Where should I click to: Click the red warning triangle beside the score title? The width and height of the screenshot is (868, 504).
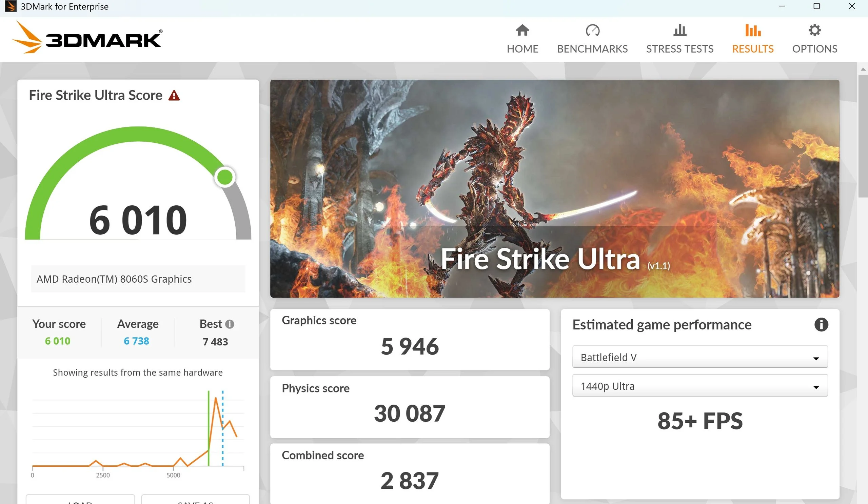point(174,95)
